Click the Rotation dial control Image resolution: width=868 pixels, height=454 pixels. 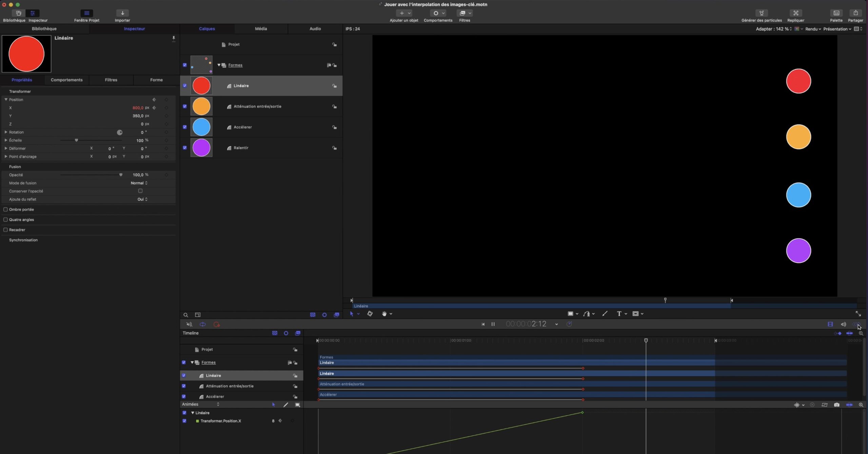120,132
